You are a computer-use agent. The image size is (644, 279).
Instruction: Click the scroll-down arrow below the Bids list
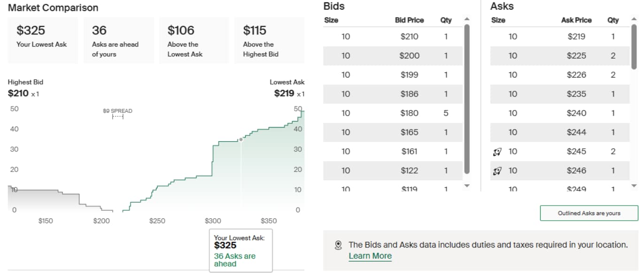tap(466, 185)
